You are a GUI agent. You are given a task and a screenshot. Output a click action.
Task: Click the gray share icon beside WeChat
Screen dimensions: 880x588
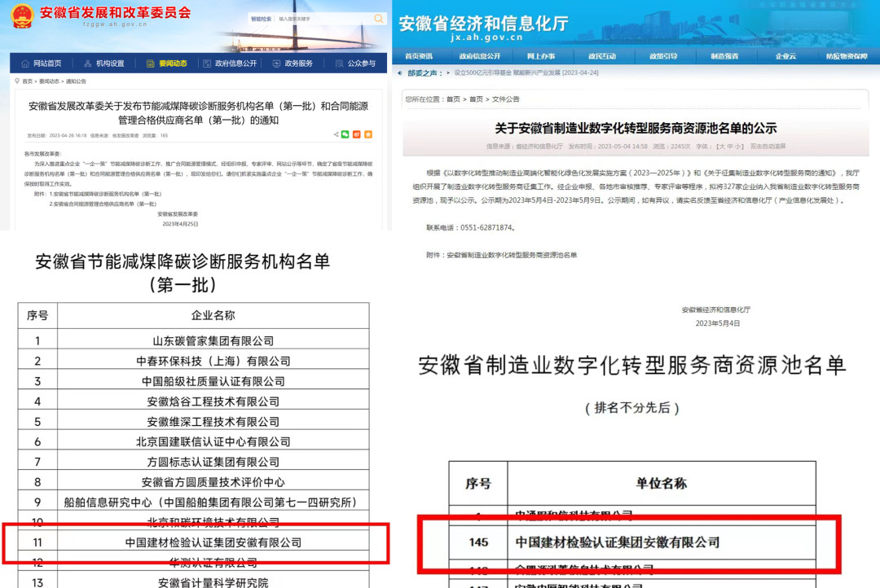(337, 134)
